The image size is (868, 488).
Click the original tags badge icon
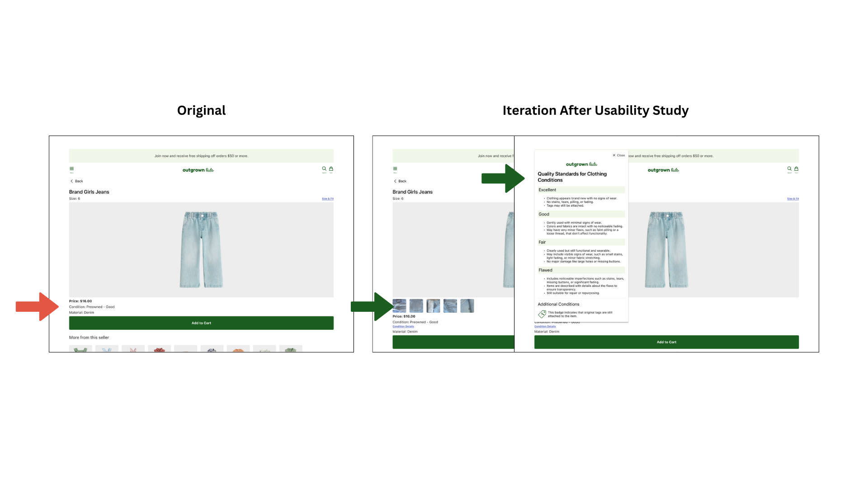coord(542,314)
